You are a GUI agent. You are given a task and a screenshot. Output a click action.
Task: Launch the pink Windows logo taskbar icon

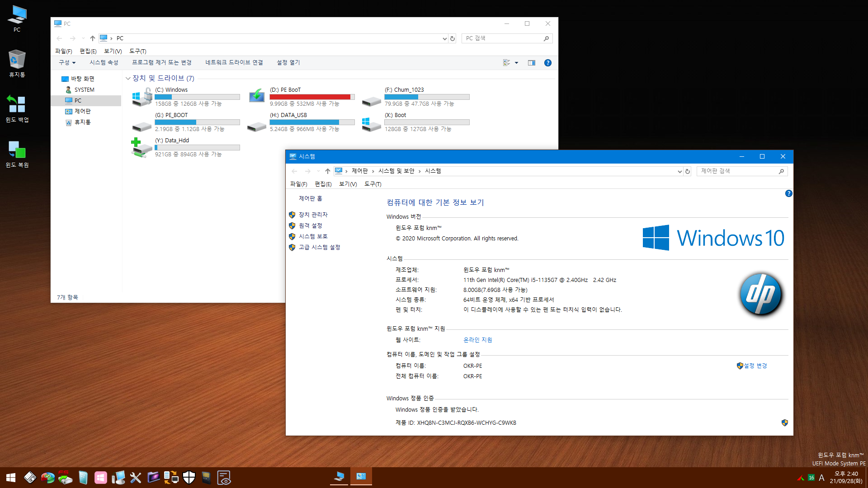click(100, 478)
